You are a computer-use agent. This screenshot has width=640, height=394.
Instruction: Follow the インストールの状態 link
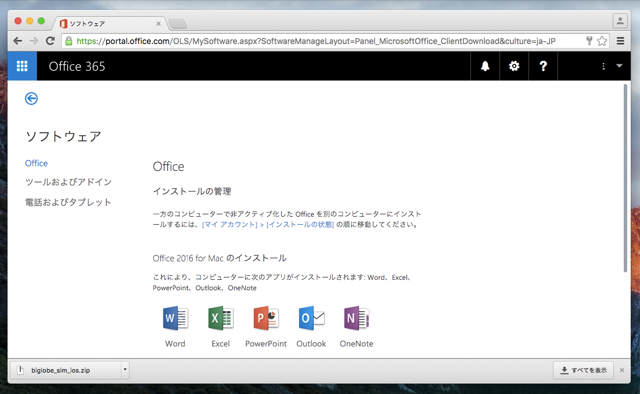(300, 225)
